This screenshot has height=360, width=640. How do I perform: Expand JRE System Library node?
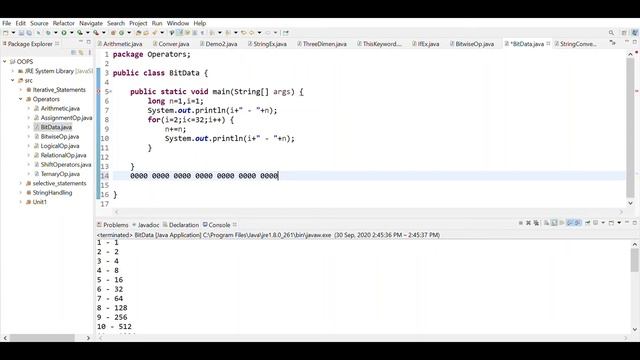[13, 71]
